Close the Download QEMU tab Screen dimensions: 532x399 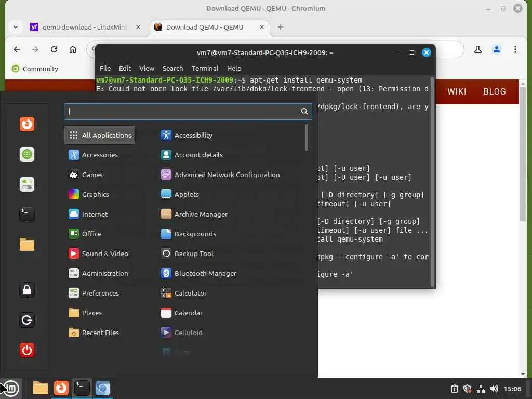pos(262,27)
